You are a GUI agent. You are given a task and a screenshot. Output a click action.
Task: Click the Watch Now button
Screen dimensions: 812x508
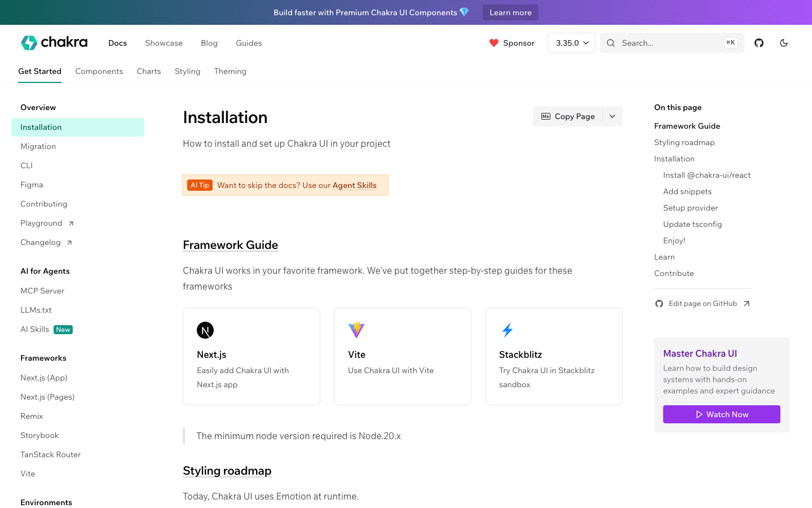pyautogui.click(x=722, y=414)
